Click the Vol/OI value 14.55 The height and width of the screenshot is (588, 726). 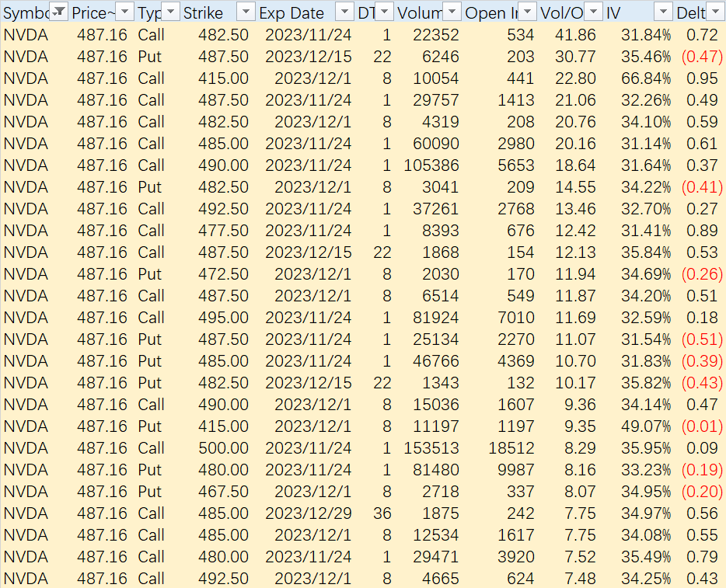(575, 187)
